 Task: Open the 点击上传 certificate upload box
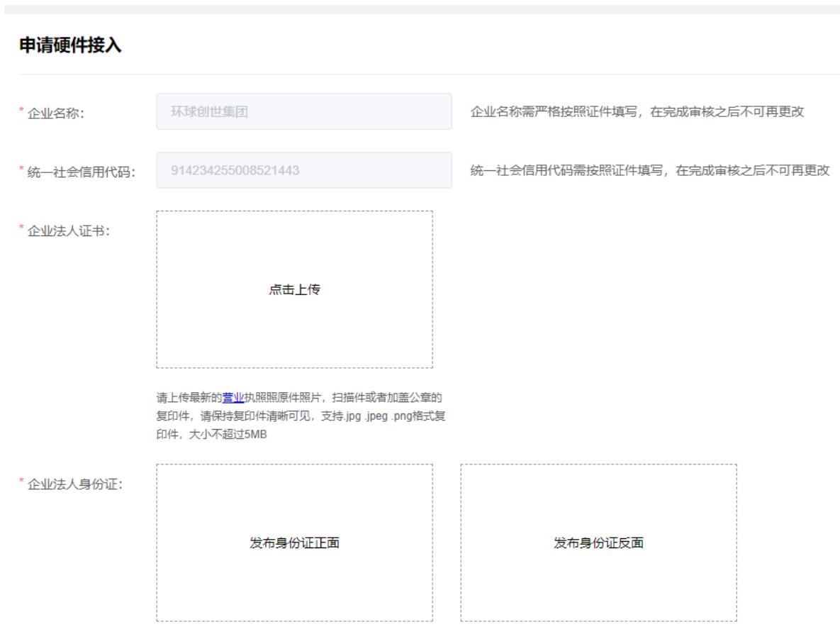(294, 289)
